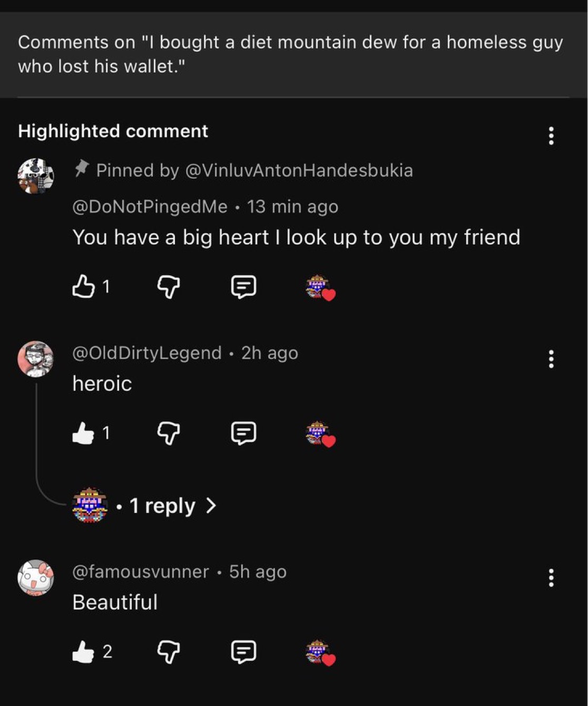Image resolution: width=588 pixels, height=706 pixels.
Task: Dislike the "heroic" comment
Action: pos(169,433)
